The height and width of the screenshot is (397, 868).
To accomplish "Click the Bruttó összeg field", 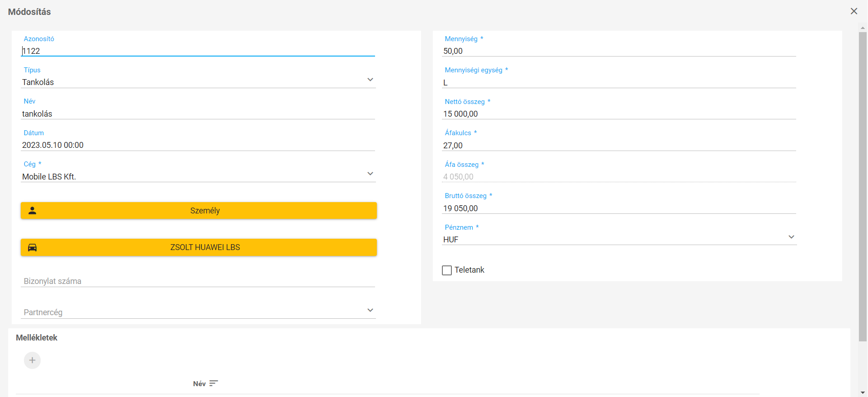I will (x=619, y=208).
